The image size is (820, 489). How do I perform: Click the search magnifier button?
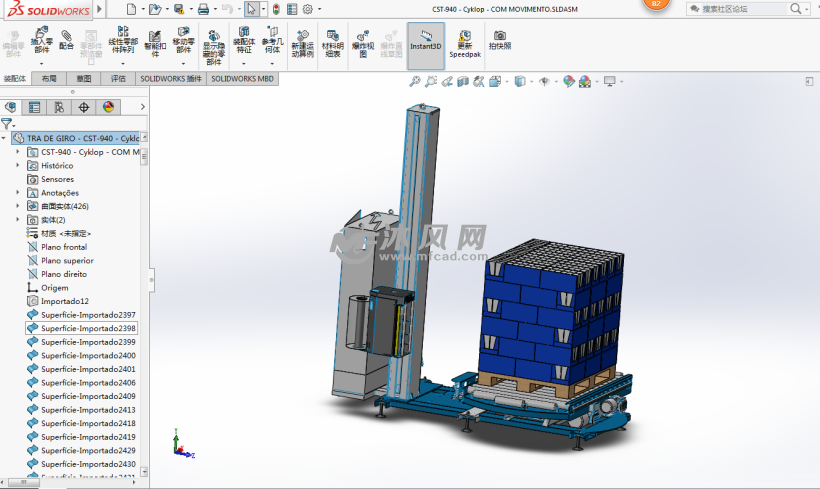(795, 9)
